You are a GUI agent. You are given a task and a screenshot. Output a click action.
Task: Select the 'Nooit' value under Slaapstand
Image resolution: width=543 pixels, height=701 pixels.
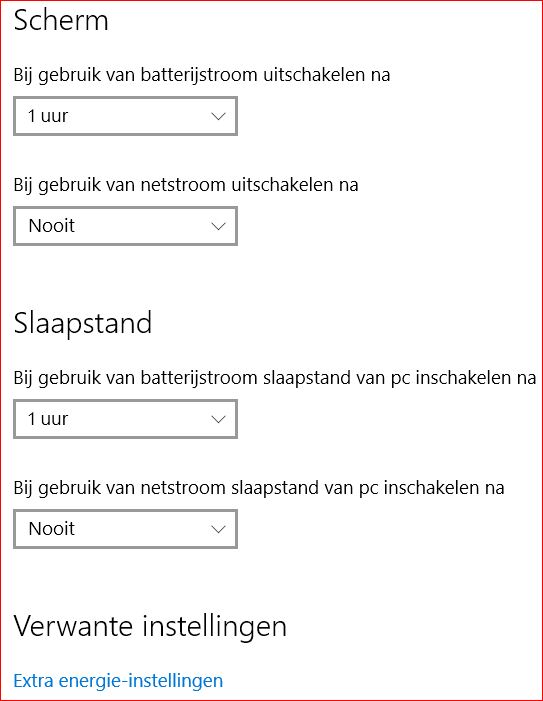point(51,529)
